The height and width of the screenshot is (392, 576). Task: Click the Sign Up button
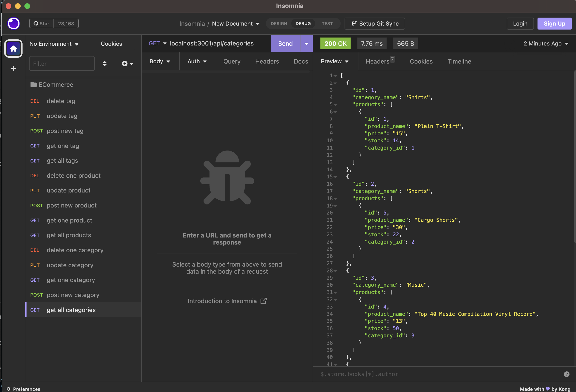pos(554,23)
